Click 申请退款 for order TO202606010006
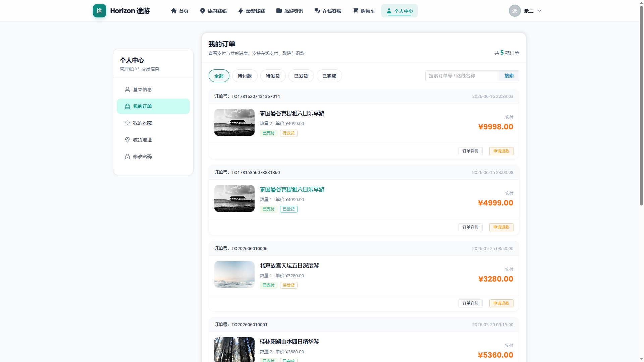Screen dimensions: 644x362 [501, 303]
